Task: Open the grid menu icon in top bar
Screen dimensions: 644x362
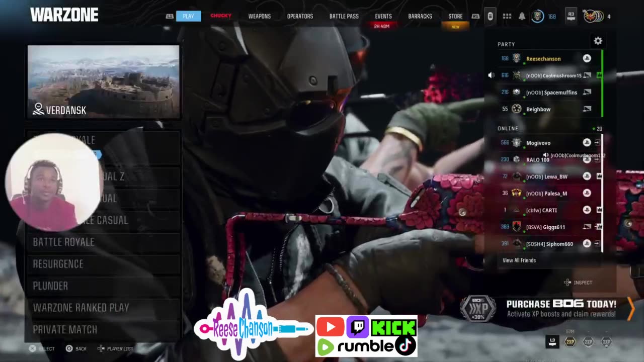Action: (x=507, y=17)
